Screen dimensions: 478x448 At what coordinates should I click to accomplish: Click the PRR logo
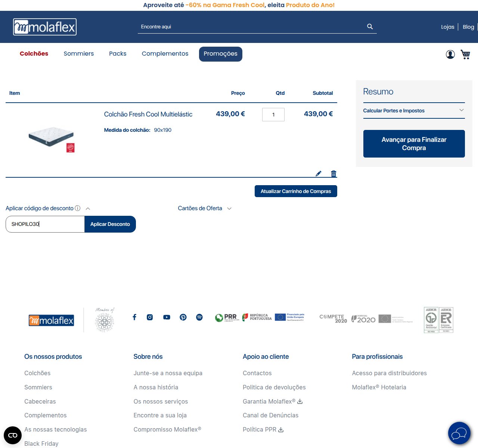point(227,318)
